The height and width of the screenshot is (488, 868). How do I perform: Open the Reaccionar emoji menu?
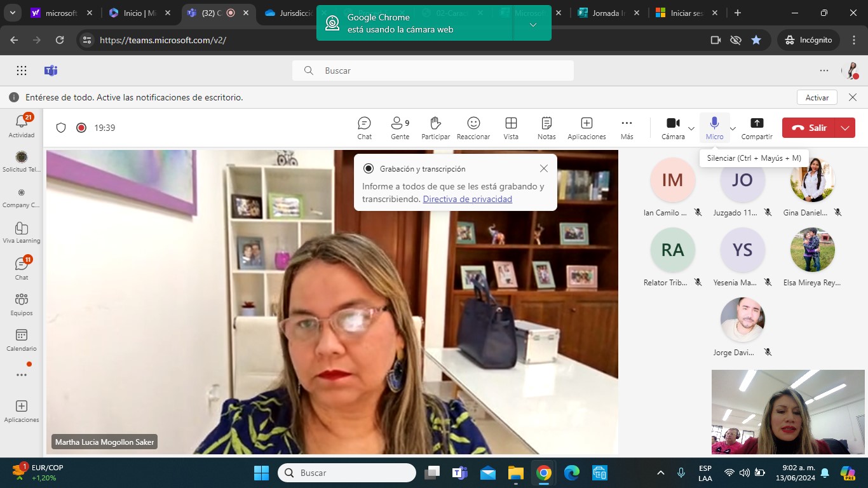tap(473, 128)
